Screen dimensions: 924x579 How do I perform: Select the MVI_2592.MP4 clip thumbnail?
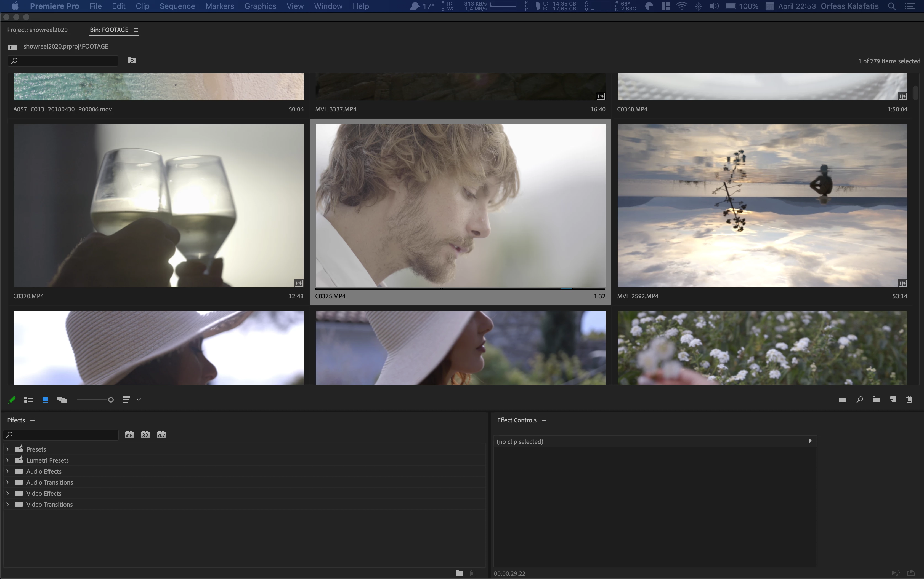tap(762, 206)
